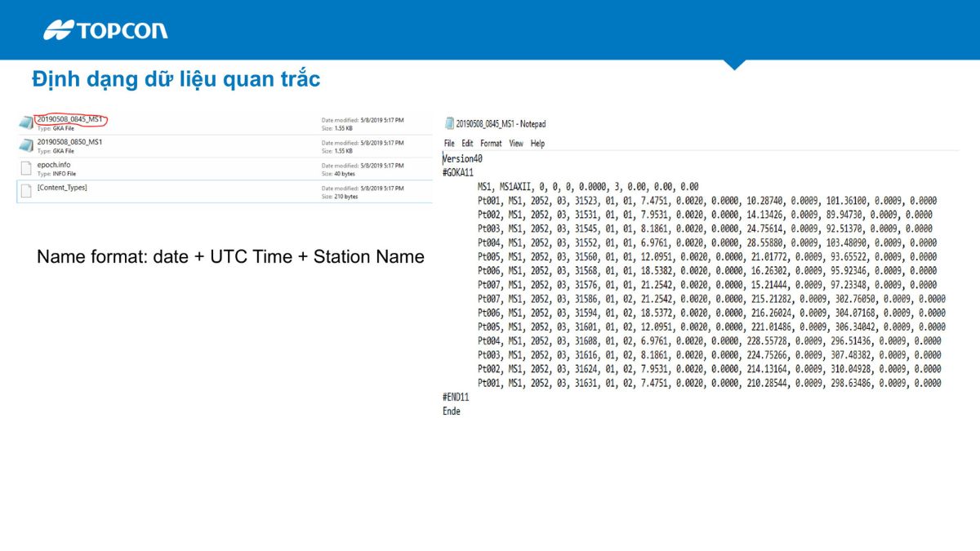Click the 20190508_0845_MS1 GKA file icon
This screenshot has height=551, width=980.
click(26, 122)
